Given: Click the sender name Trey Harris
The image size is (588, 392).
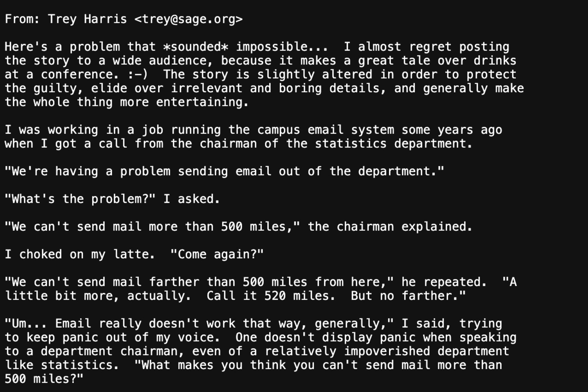Looking at the screenshot, I should (87, 19).
